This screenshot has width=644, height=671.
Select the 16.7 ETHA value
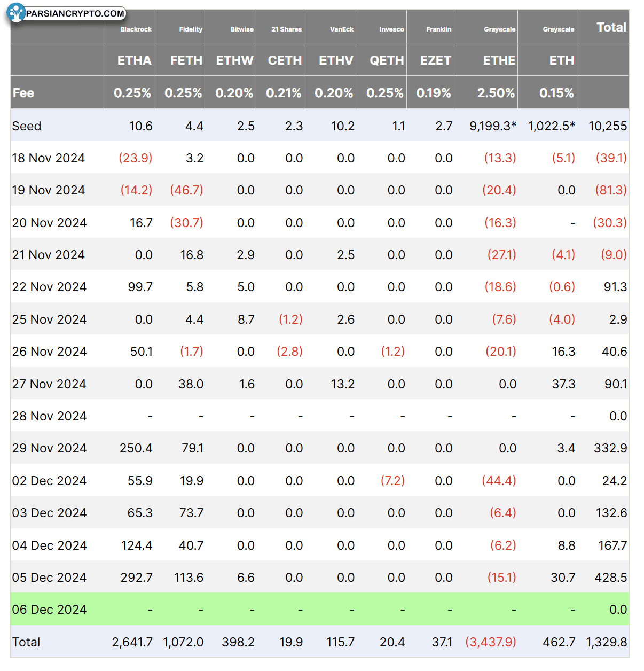click(x=141, y=223)
